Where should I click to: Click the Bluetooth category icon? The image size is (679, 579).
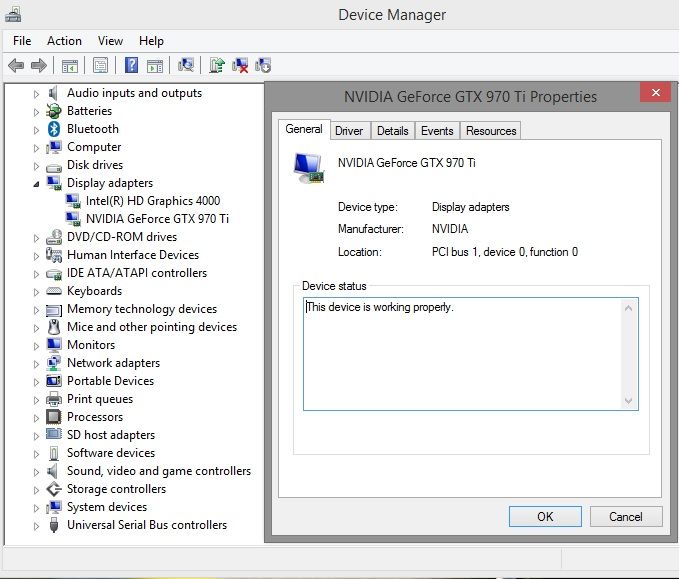coord(54,129)
